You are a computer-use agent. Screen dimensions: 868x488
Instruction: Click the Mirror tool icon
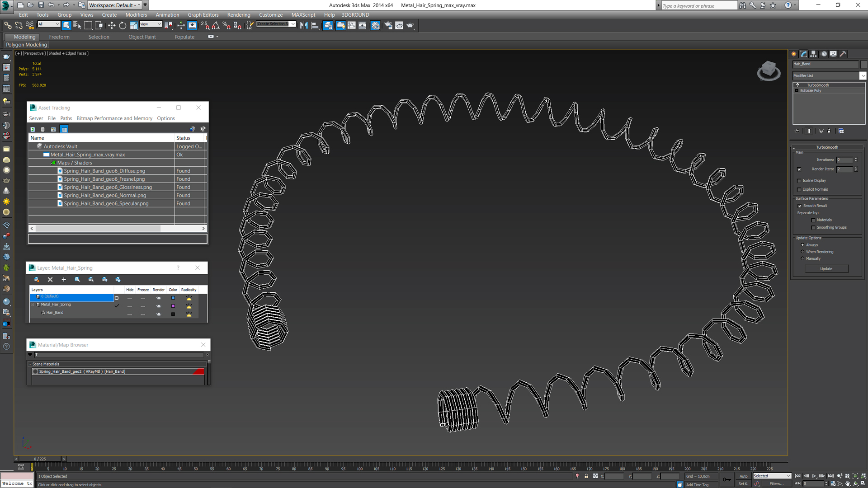[x=304, y=26]
